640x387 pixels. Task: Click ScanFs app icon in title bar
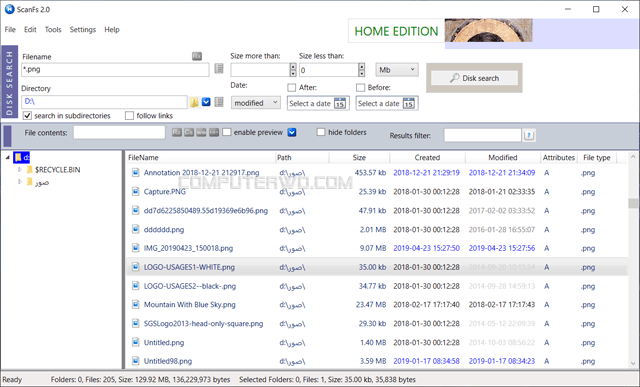(x=9, y=9)
